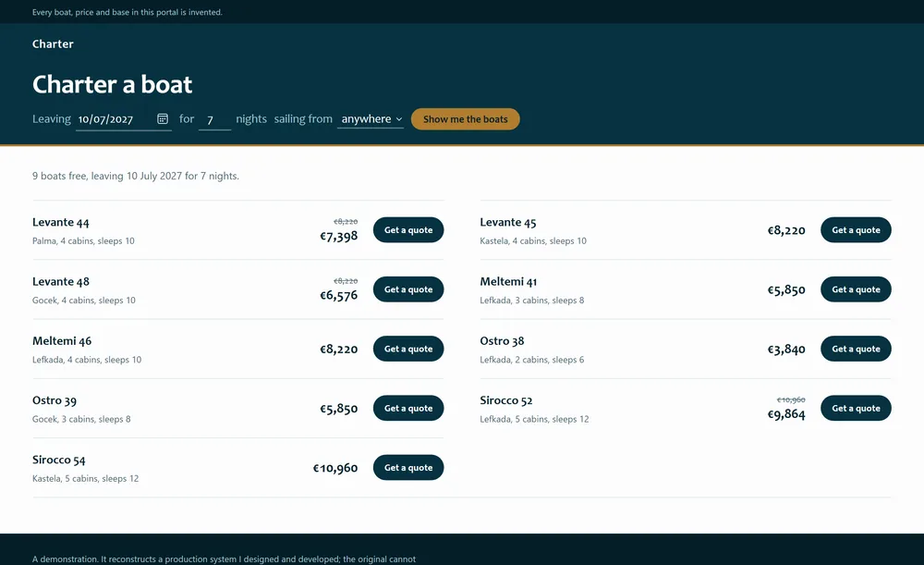The image size is (924, 565).
Task: Click 'Gocek, 4 cabins, sleeps 10' details
Action: click(84, 301)
